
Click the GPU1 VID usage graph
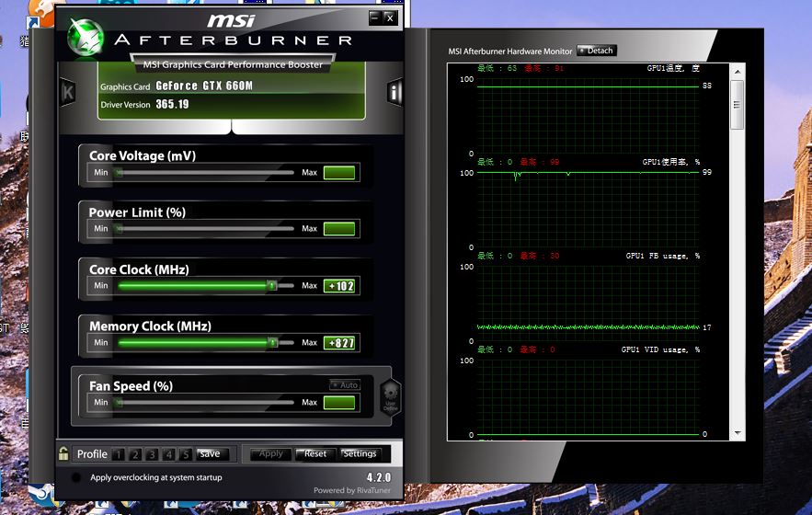(588, 397)
